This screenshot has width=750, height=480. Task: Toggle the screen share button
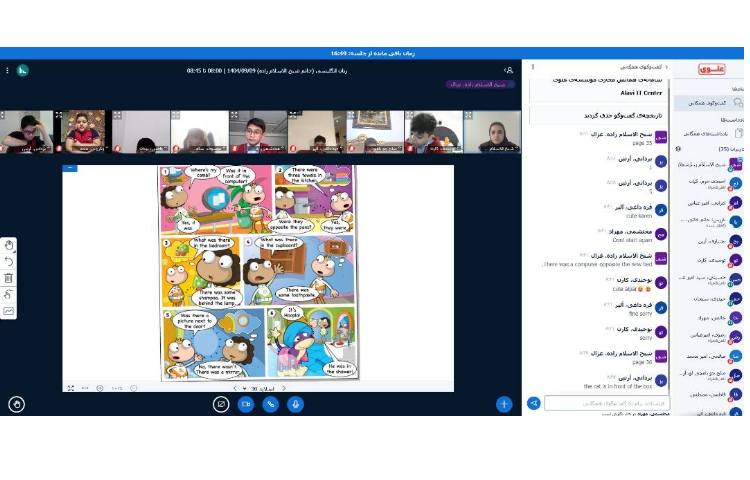point(221,404)
